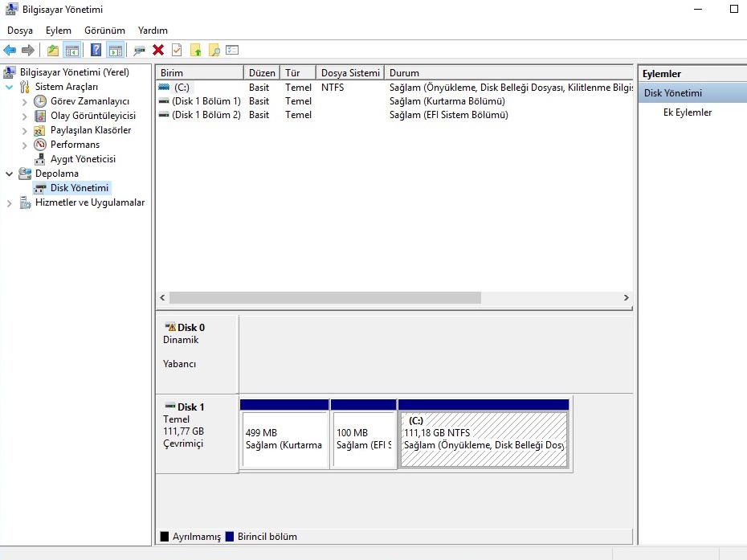Toggle the Action pane toolbar icon
The height and width of the screenshot is (560, 747).
[x=115, y=51]
